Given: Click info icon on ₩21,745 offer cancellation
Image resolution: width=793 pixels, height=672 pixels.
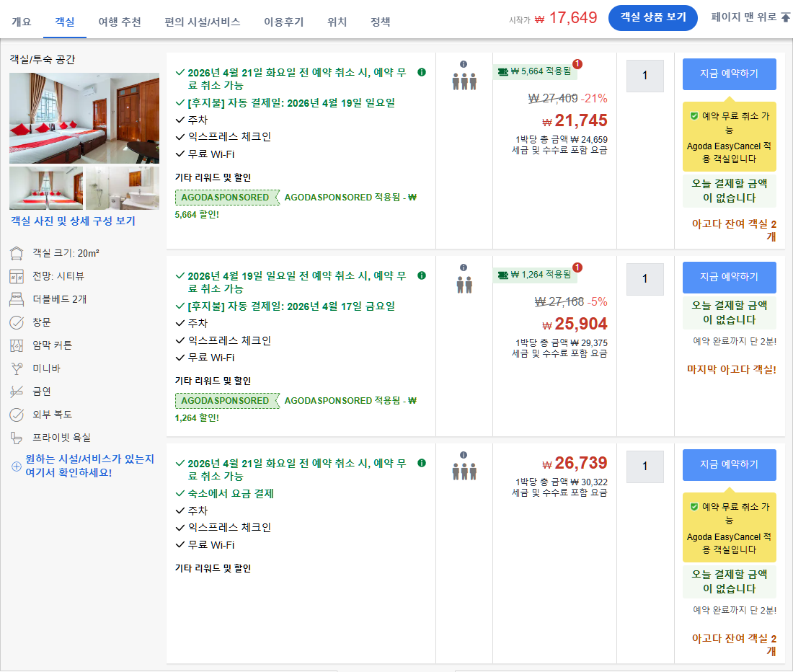Looking at the screenshot, I should point(422,72).
